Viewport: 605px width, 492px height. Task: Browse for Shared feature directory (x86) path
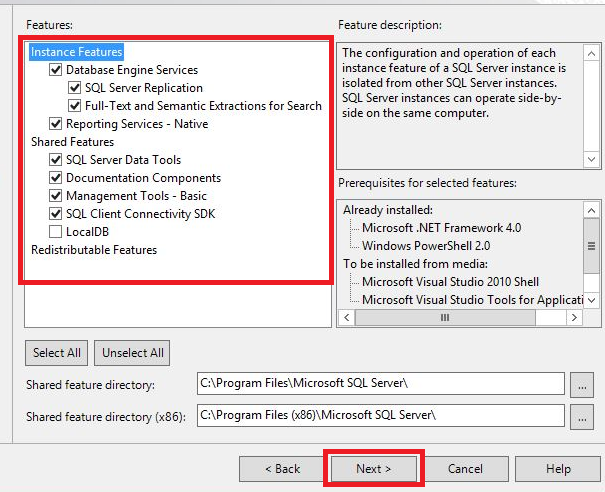click(x=582, y=416)
